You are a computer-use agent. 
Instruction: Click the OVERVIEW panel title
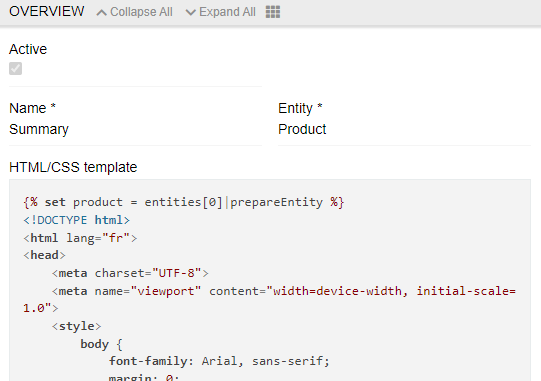pos(47,11)
